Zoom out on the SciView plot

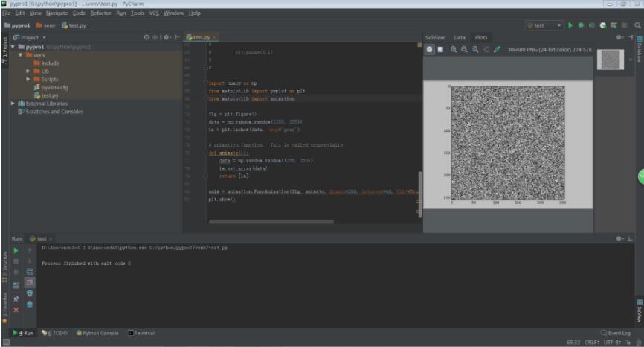click(464, 49)
